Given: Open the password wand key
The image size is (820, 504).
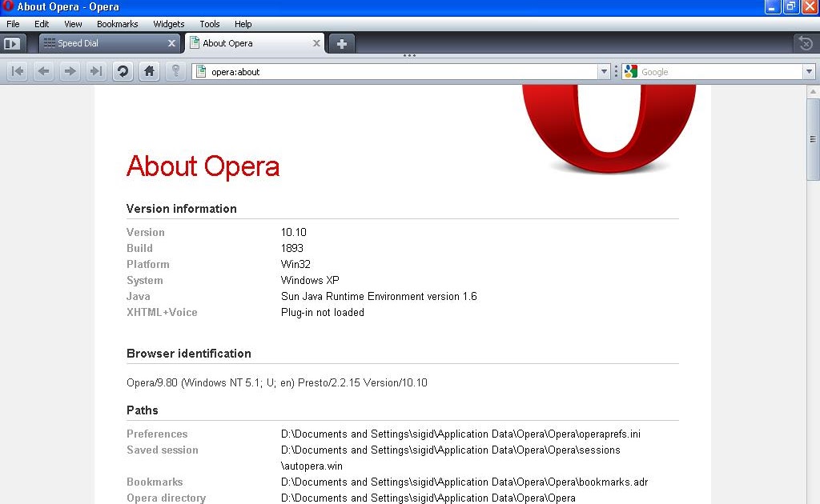Looking at the screenshot, I should click(x=175, y=71).
